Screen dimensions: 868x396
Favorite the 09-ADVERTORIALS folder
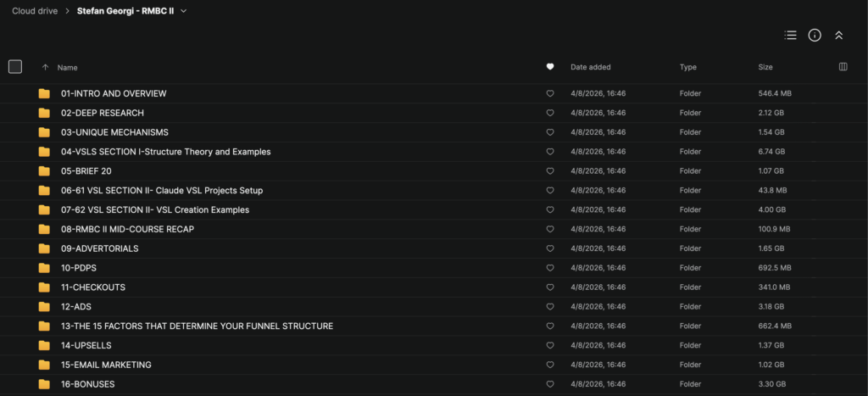coord(550,248)
